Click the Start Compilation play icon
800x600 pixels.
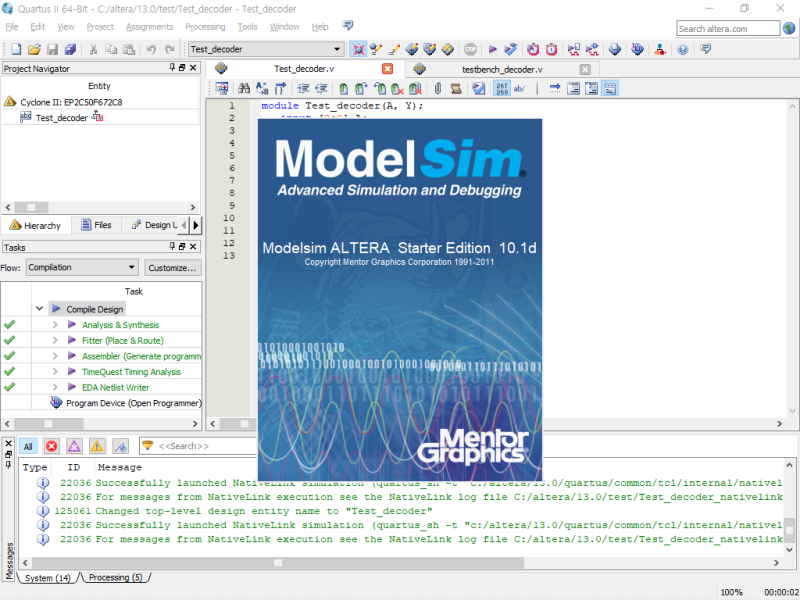[491, 49]
